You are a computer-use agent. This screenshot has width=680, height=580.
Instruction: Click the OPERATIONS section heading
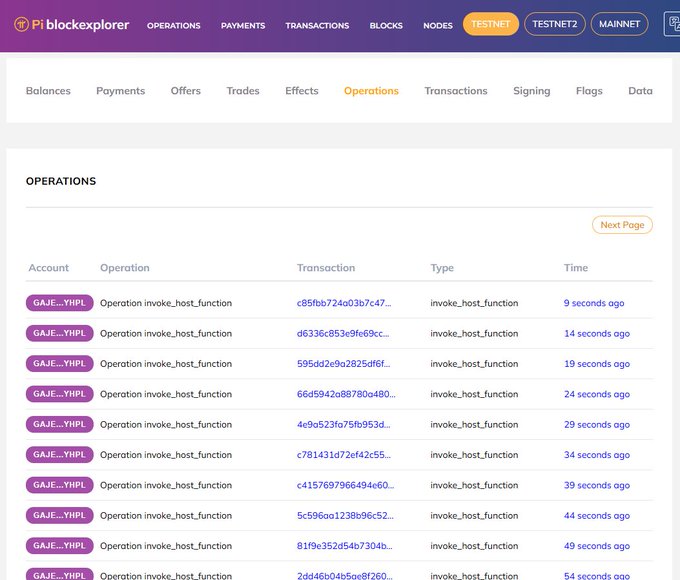61,181
